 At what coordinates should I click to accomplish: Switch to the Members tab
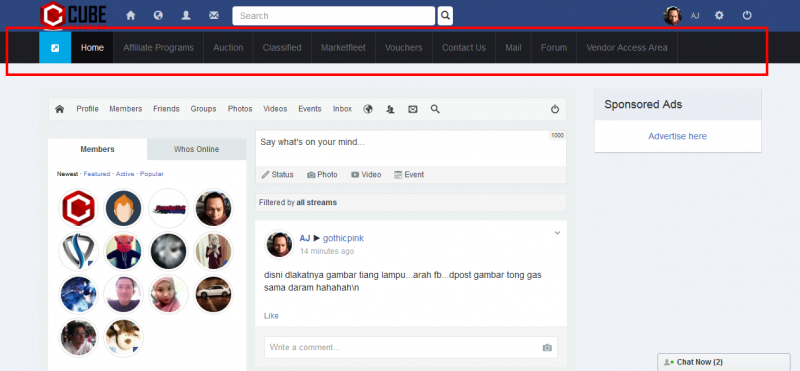click(97, 149)
